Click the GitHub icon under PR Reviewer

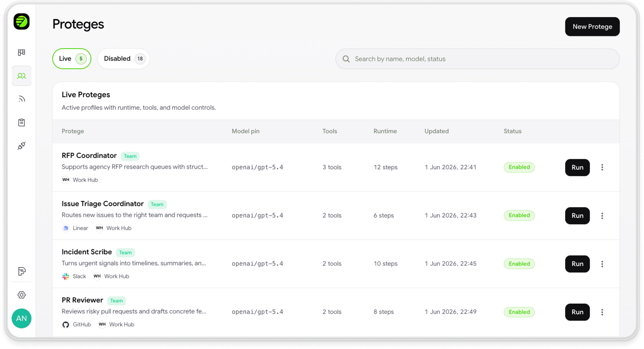(66, 325)
